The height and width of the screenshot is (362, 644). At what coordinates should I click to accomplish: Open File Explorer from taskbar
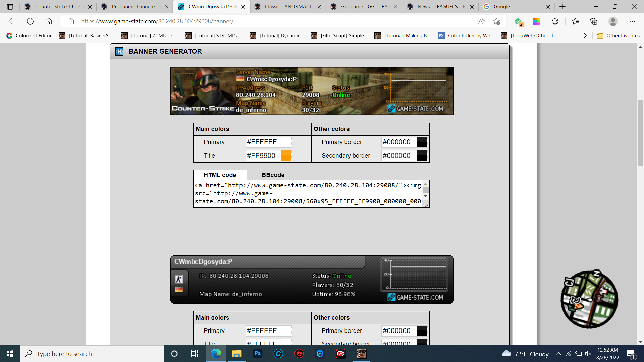[237, 354]
